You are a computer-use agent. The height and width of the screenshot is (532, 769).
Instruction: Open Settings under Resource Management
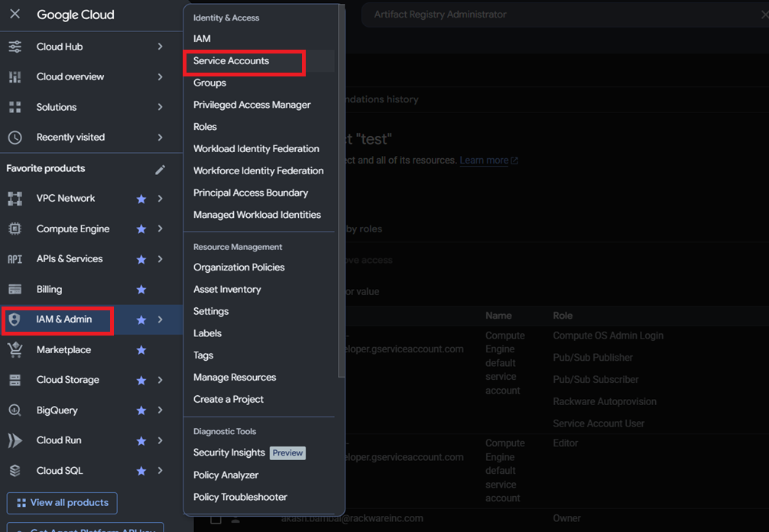click(x=211, y=311)
